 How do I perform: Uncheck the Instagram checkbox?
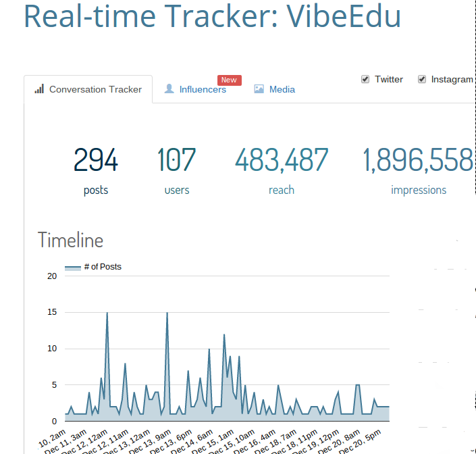pyautogui.click(x=422, y=79)
